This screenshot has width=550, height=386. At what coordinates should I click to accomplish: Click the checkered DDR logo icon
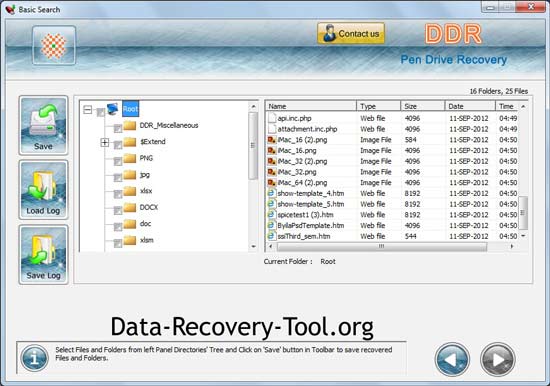coord(54,46)
